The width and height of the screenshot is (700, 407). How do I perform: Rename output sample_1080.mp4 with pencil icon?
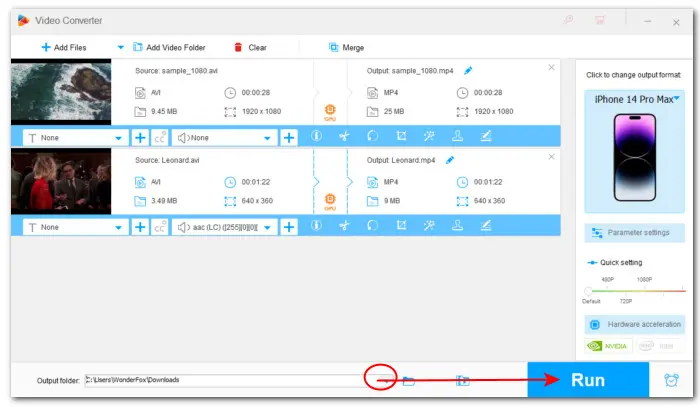[x=467, y=70]
